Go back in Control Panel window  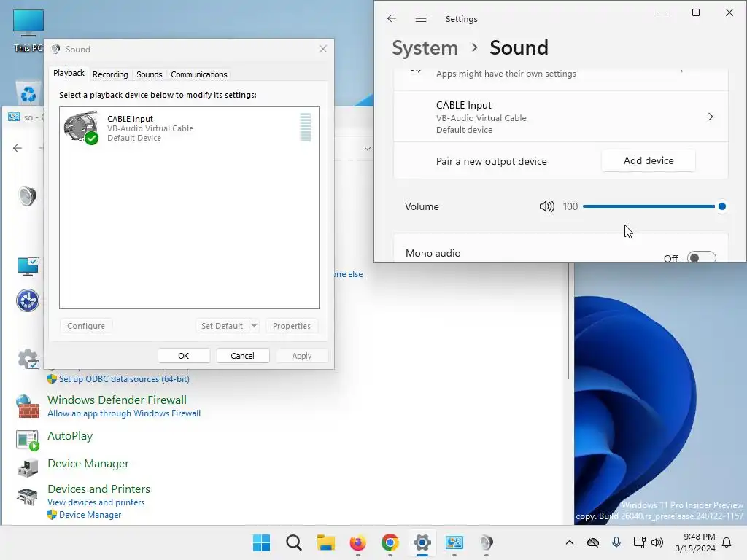18,148
